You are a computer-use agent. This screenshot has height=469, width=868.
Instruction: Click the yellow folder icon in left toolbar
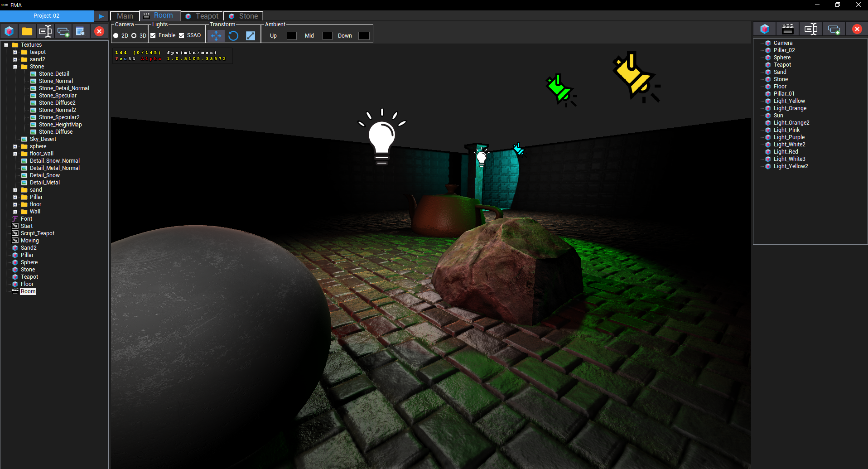27,31
